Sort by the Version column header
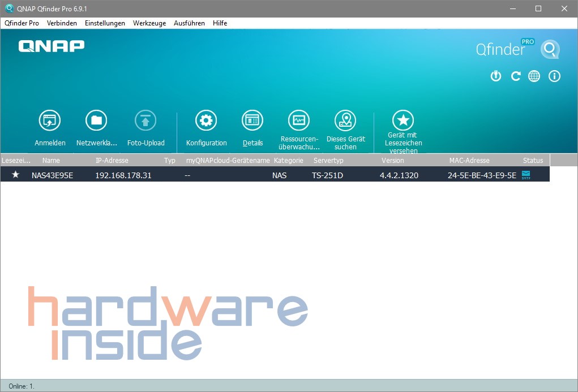Image resolution: width=578 pixels, height=392 pixels. (392, 161)
